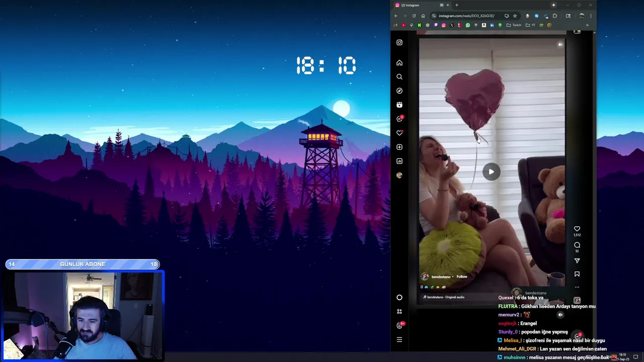Like the reel with the heart icon
The image size is (644, 362).
click(577, 229)
